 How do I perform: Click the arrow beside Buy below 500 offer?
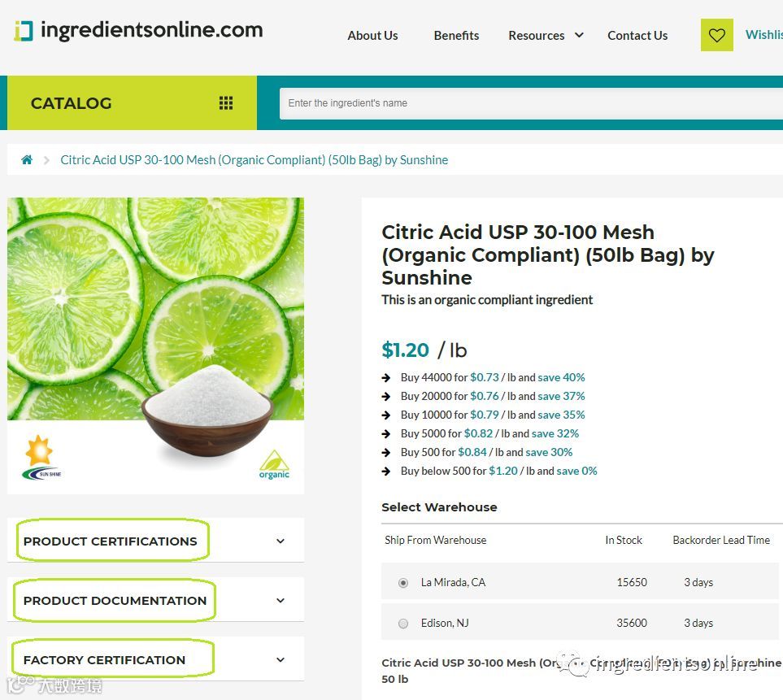pos(386,472)
